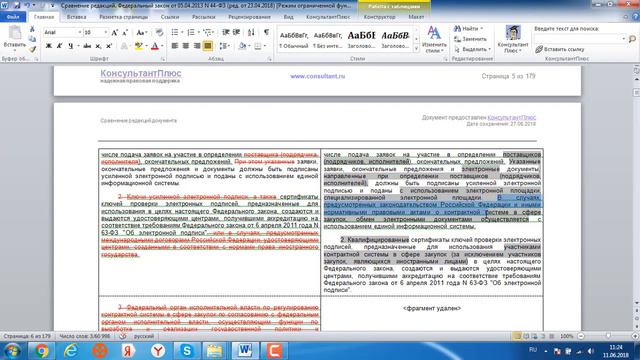The image size is (640, 360).
Task: Click Вставить ссылку button
Action: (560, 49)
